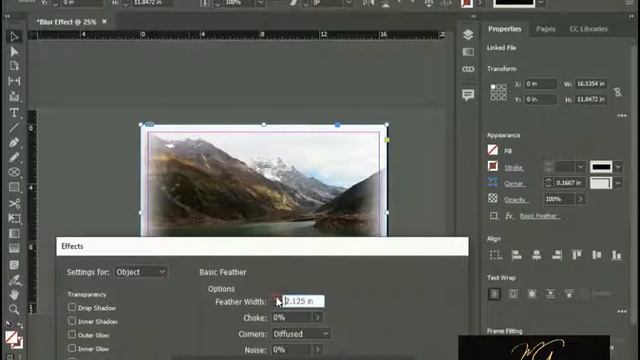Enable the Inner Shadow checkbox
The height and width of the screenshot is (360, 640).
tap(72, 321)
